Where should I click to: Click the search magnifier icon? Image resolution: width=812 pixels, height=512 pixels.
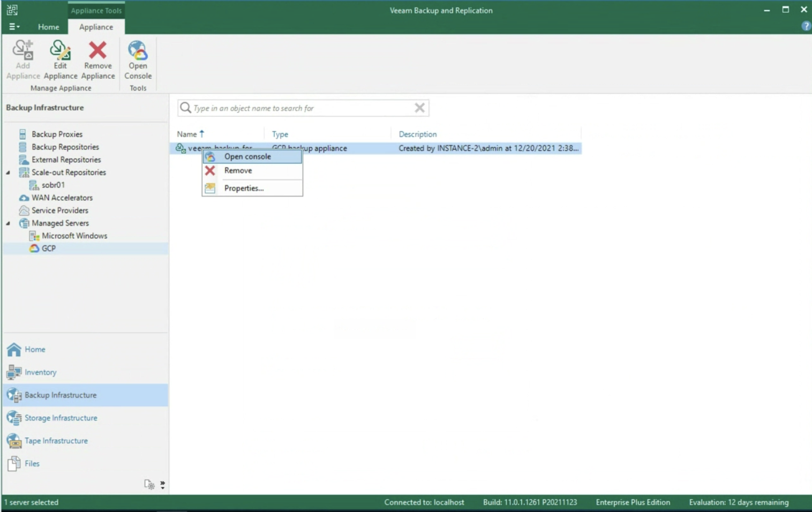pyautogui.click(x=185, y=108)
